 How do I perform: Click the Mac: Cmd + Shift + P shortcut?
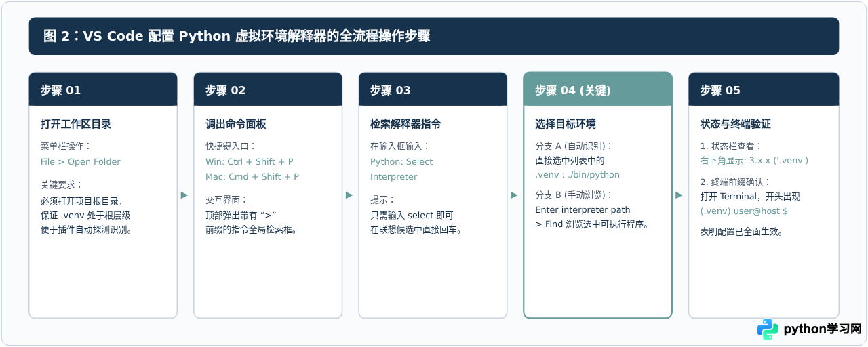252,177
